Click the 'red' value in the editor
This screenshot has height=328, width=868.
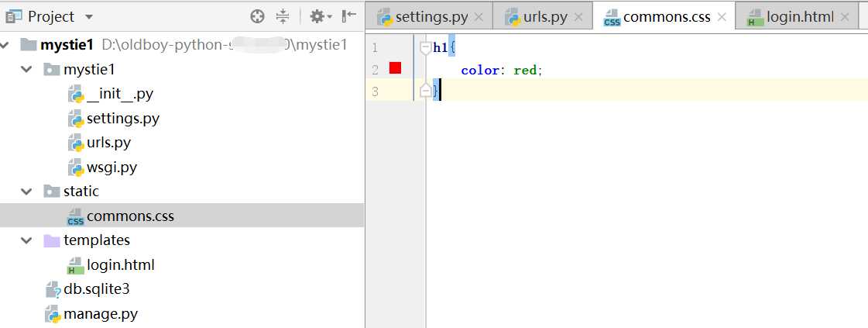[x=525, y=71]
